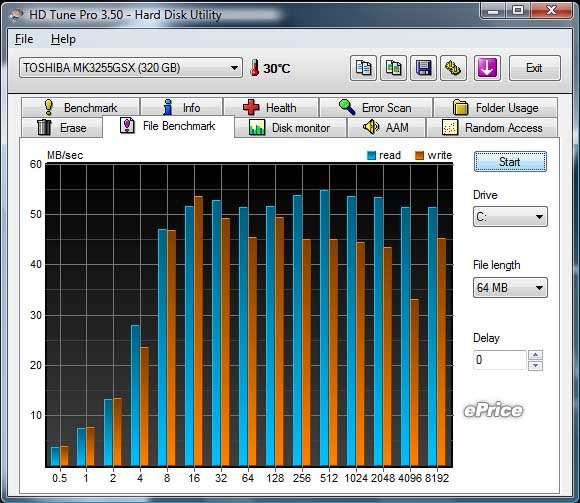Select the Random Access tab

click(492, 128)
